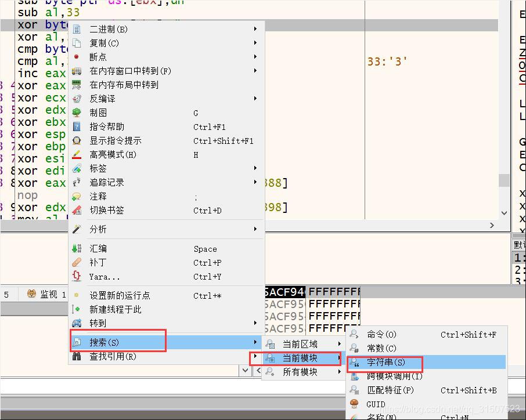Click the copy (复制) pages icon
Screen dimensions: 526x420
pyautogui.click(x=77, y=44)
